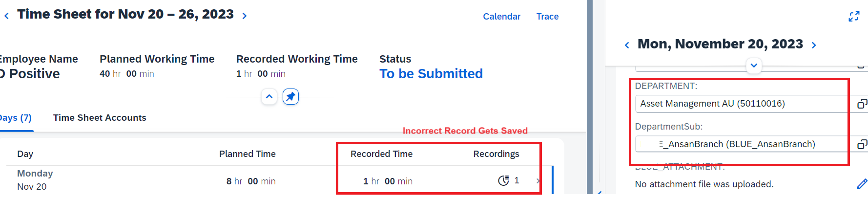The image size is (868, 200).
Task: Click the recordings clock icon for Monday
Action: pos(503,181)
